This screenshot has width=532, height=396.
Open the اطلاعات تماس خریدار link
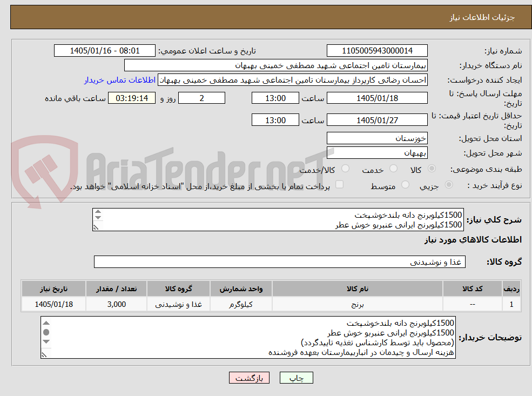click(x=120, y=80)
